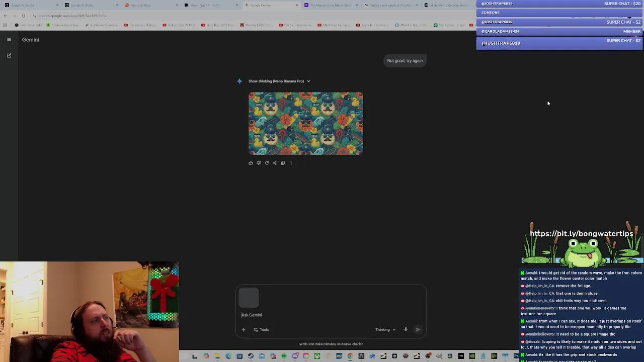Click the Gemini logo text
The image size is (644, 362).
[x=30, y=40]
